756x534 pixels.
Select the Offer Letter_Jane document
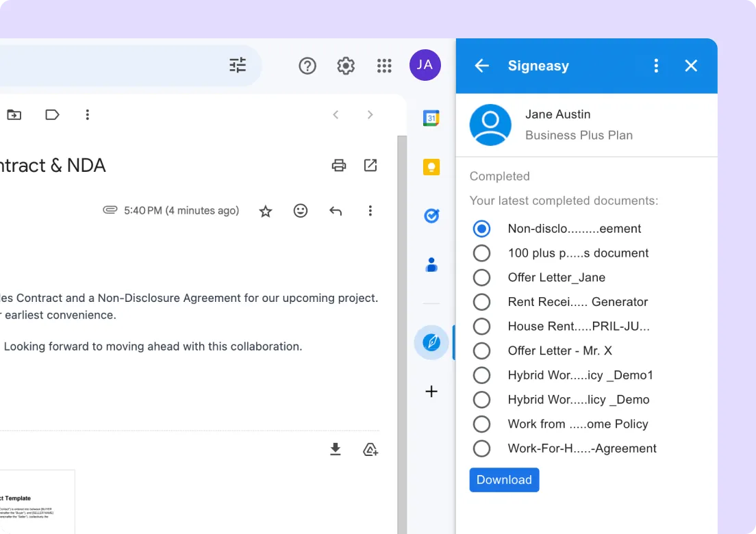[481, 277]
